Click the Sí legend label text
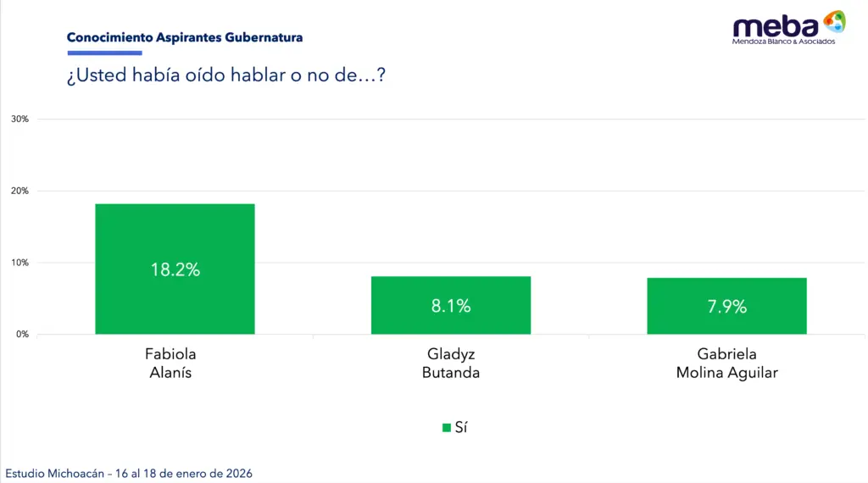This screenshot has height=483, width=868. click(461, 428)
